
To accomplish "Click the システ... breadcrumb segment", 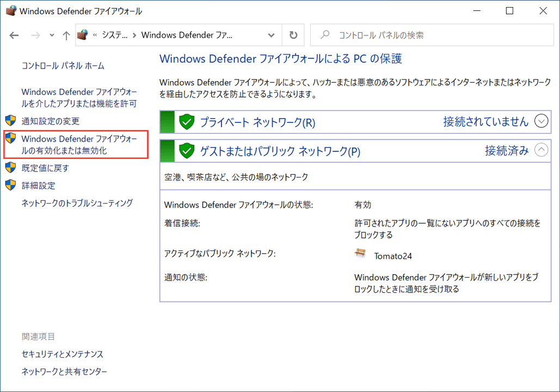I will pyautogui.click(x=115, y=35).
